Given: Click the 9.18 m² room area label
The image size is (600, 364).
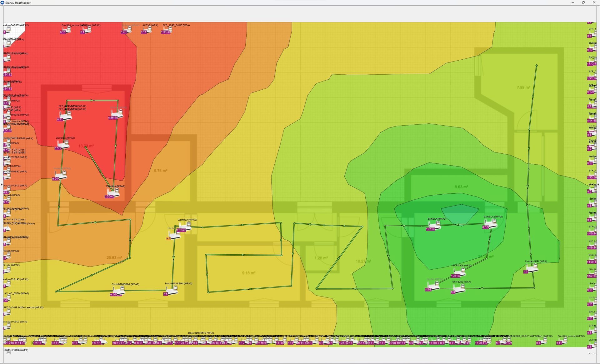Looking at the screenshot, I should point(249,273).
